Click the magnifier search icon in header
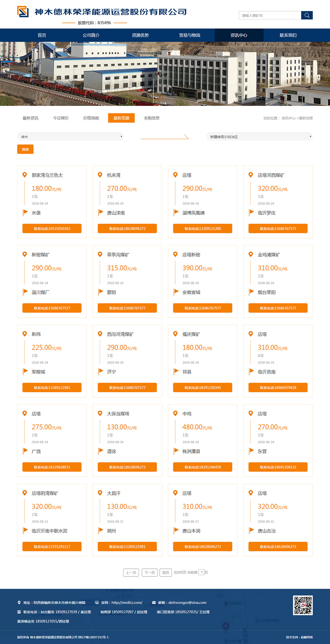Viewport: 330px width, 644px height. (307, 16)
